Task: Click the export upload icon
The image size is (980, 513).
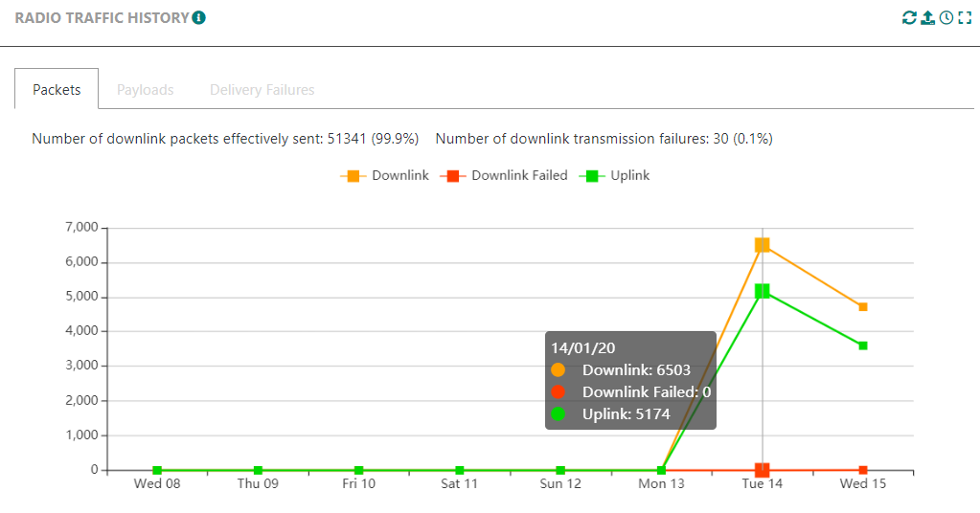Action: (927, 18)
